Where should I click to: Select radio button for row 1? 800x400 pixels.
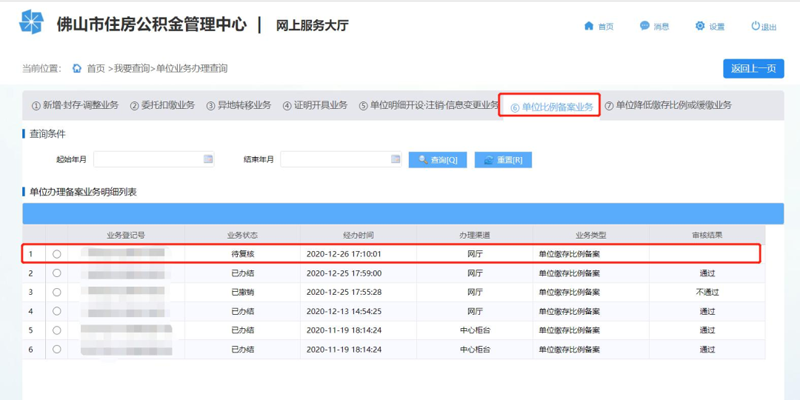pyautogui.click(x=57, y=254)
